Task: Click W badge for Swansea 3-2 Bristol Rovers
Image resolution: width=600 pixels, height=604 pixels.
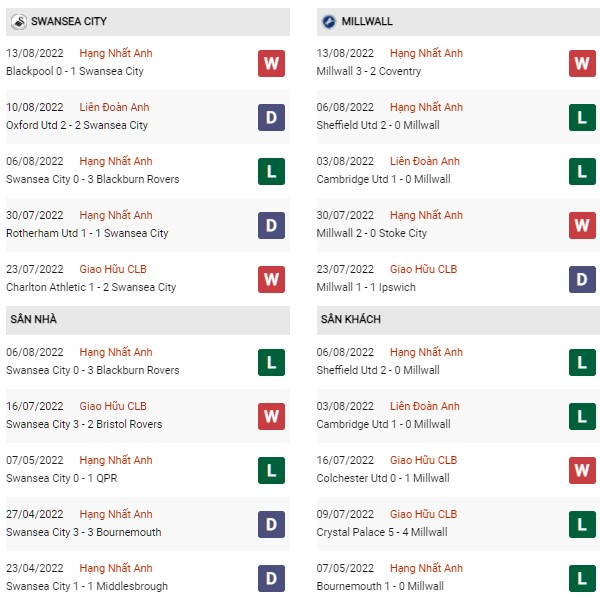Action: coord(272,416)
